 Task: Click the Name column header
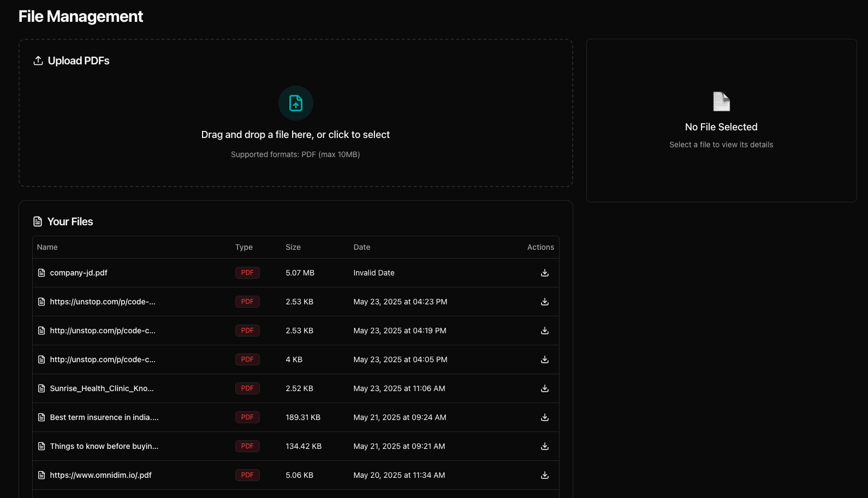click(47, 247)
